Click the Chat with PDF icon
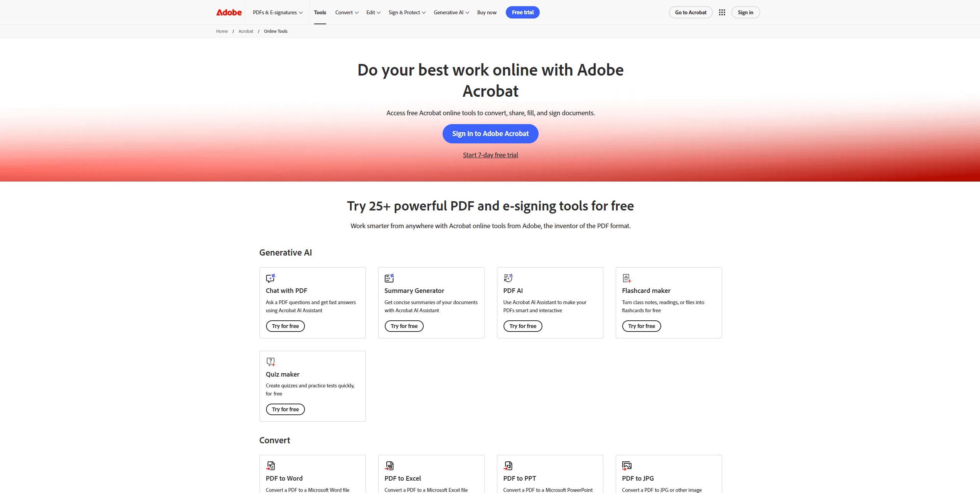 point(270,278)
